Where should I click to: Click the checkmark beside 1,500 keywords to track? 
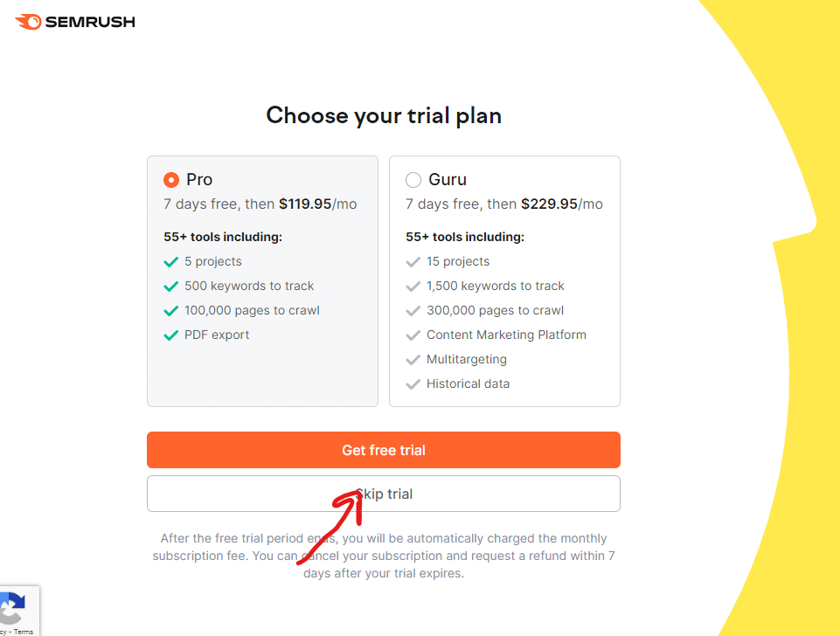tap(413, 286)
